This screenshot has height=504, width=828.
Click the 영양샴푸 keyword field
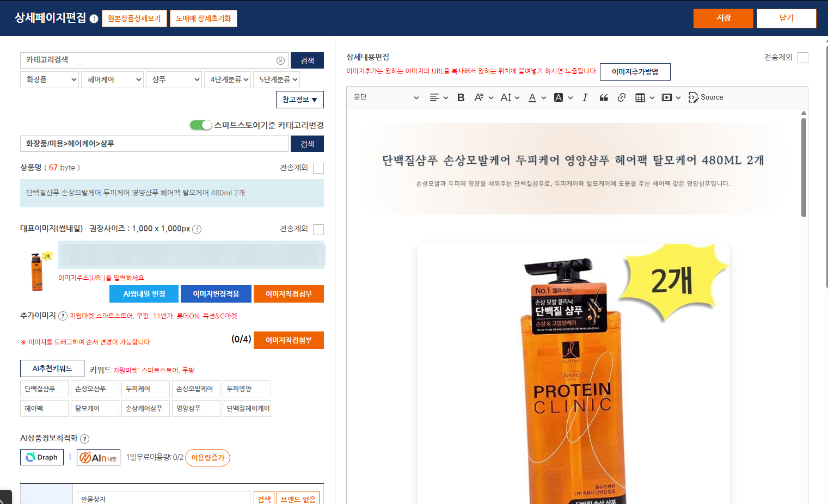pos(196,409)
